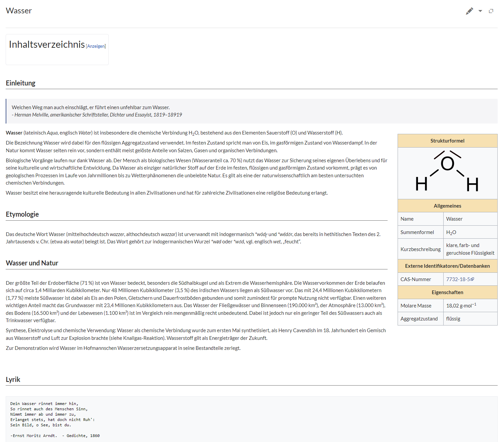This screenshot has height=442, width=504.
Task: Click the Inhaltsverzeichnis title text
Action: (x=47, y=44)
